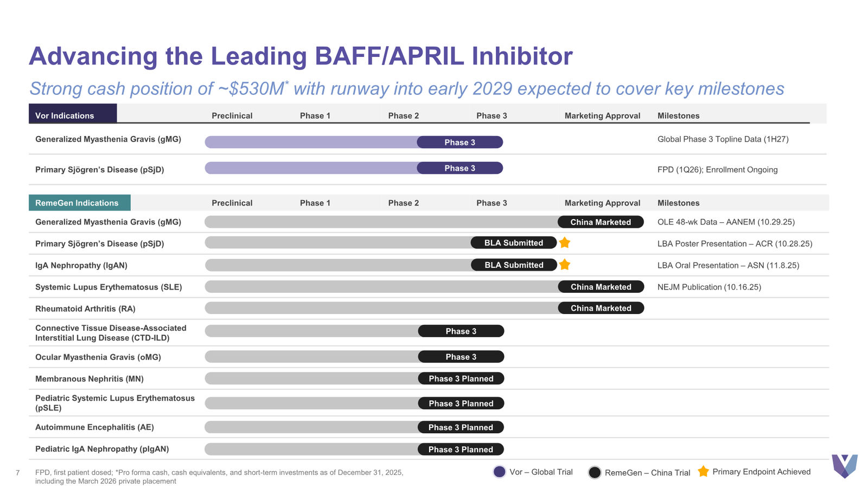The width and height of the screenshot is (868, 488).
Task: Click Autoimmune Encephalitis Phase 3 Planned pill
Action: 461,427
